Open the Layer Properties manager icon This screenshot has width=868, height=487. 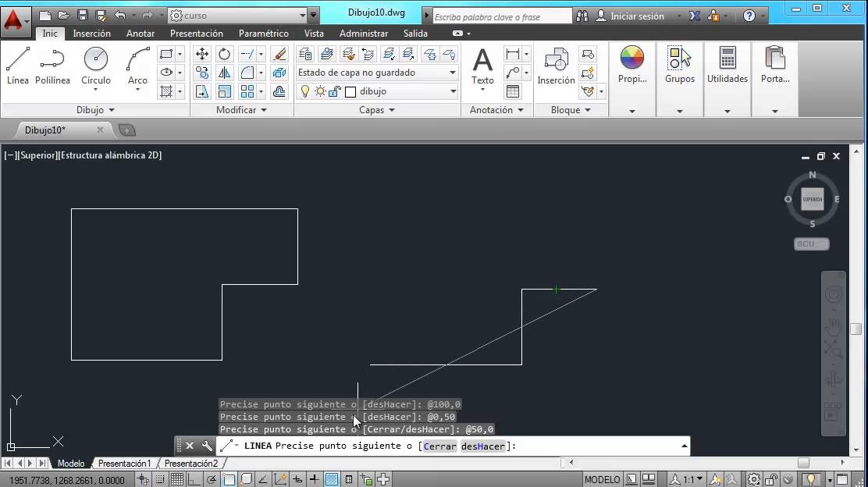[305, 54]
